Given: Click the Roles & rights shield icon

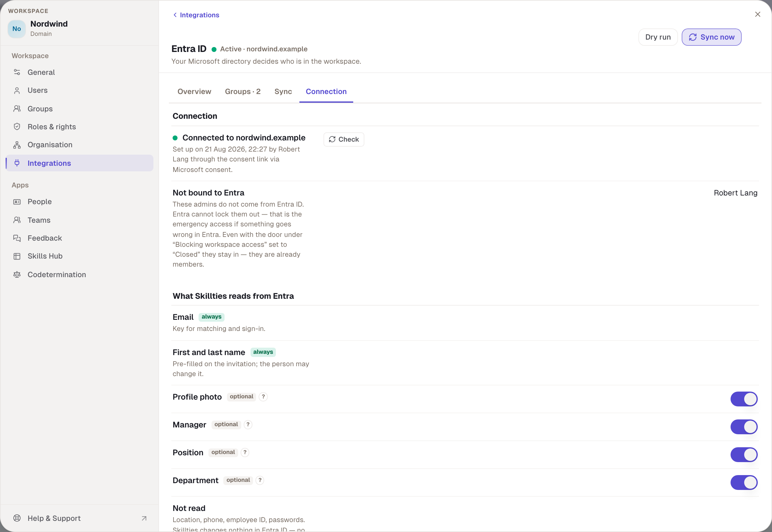Looking at the screenshot, I should [x=17, y=127].
